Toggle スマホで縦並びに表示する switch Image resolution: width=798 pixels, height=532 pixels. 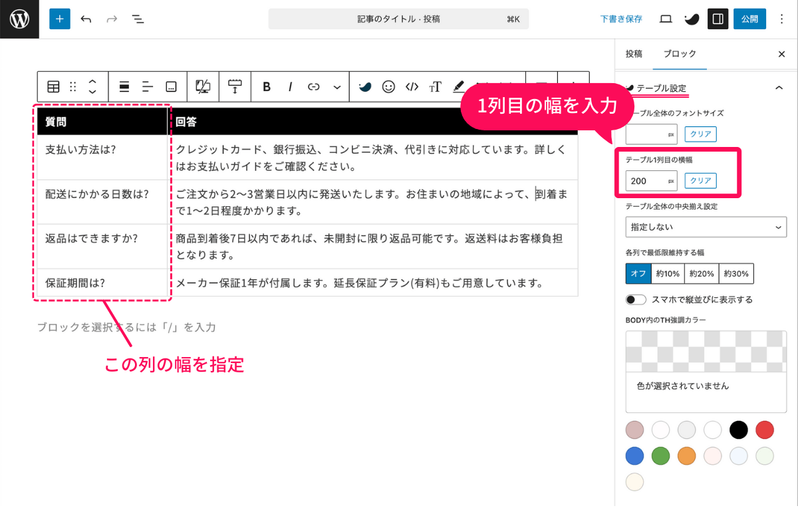pos(635,299)
